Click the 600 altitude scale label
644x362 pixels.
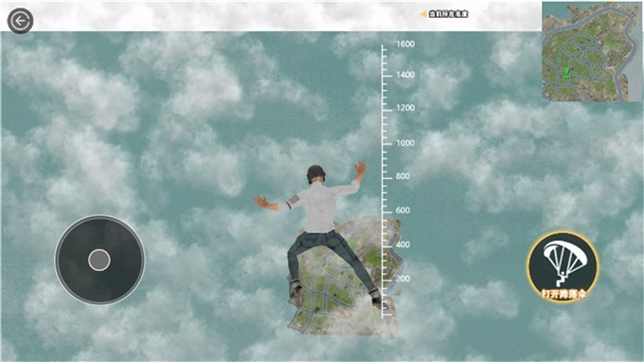click(402, 210)
